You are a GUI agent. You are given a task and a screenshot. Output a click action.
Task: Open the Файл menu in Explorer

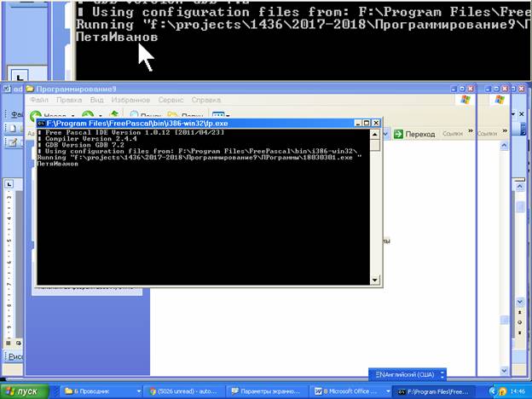(39, 100)
